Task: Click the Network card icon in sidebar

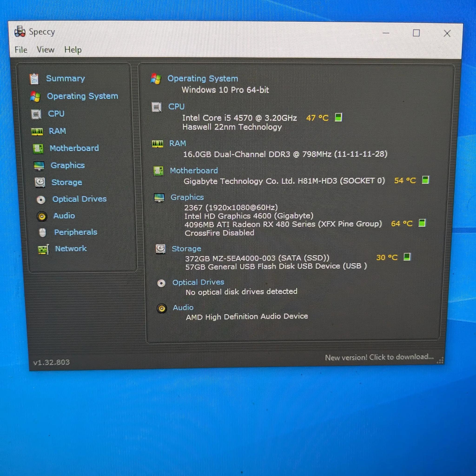Action: tap(43, 249)
